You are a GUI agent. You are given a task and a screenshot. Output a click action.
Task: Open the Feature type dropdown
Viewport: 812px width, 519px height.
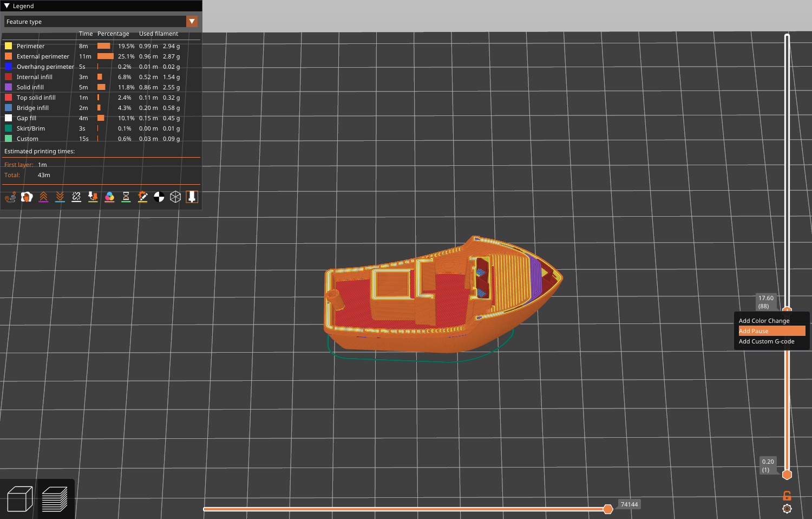pyautogui.click(x=192, y=22)
